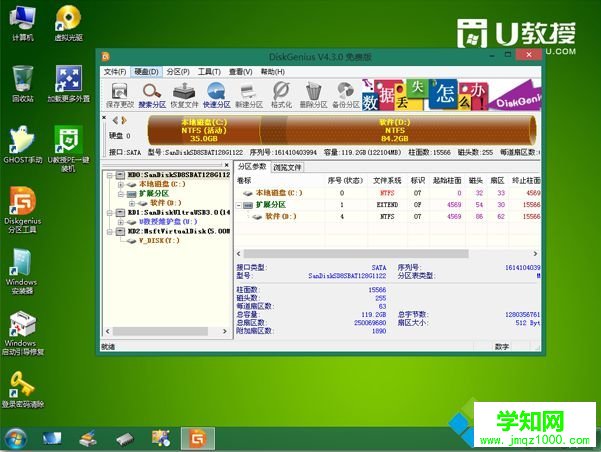This screenshot has height=452, width=601.
Task: Select V_DISK(Y:) in the disk tree
Action: (x=159, y=241)
